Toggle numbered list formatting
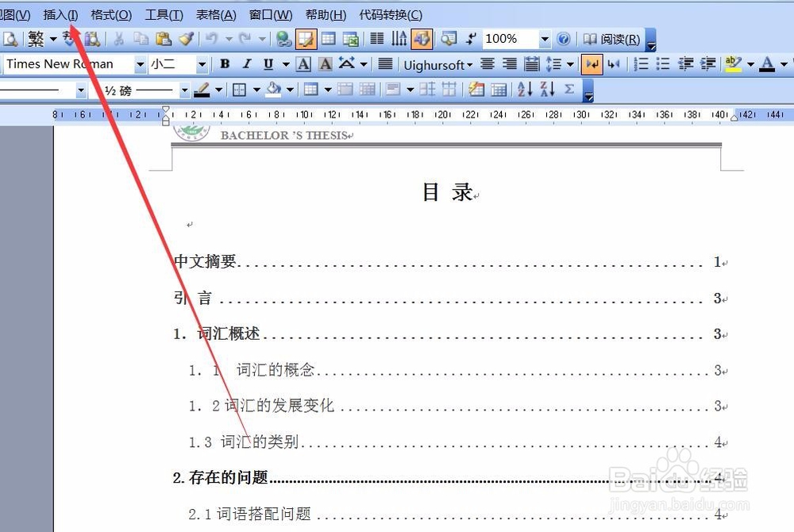Viewport: 794px width, 532px height. tap(641, 64)
